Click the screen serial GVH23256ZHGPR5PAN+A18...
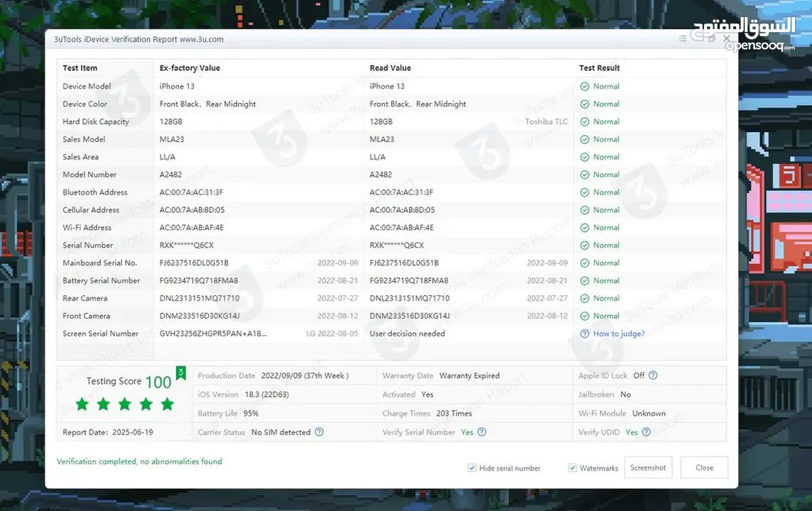Viewport: 812px width, 511px height. [214, 334]
